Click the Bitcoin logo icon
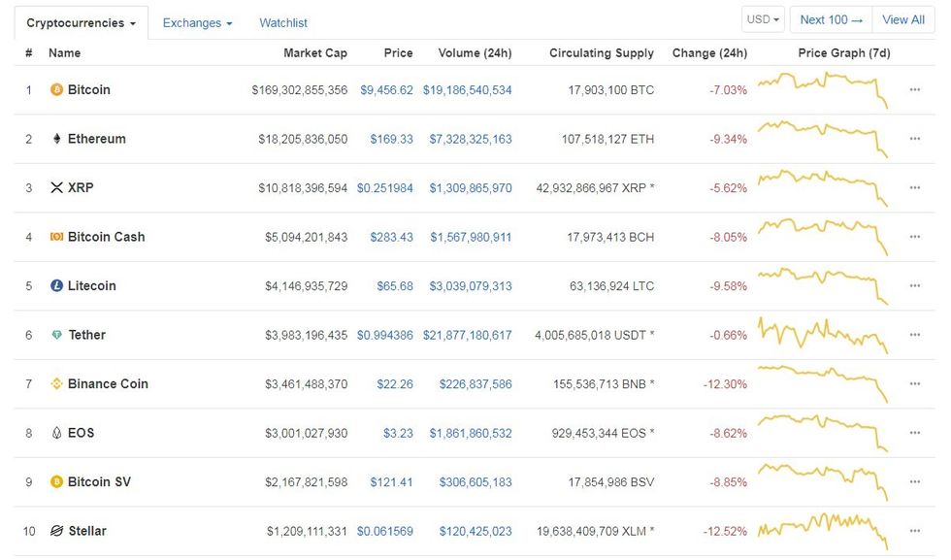This screenshot has width=951, height=560. (x=56, y=89)
